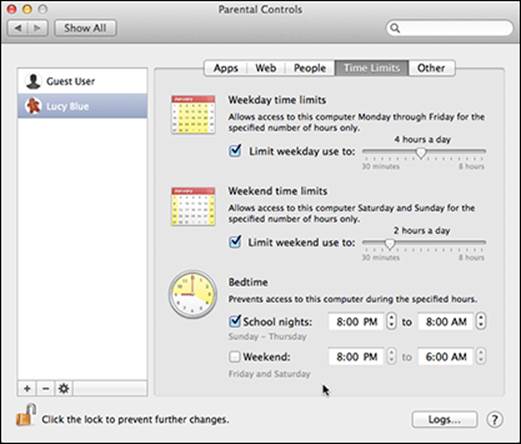The height and width of the screenshot is (444, 521).
Task: Click the weekend limit slider handle
Action: click(390, 244)
